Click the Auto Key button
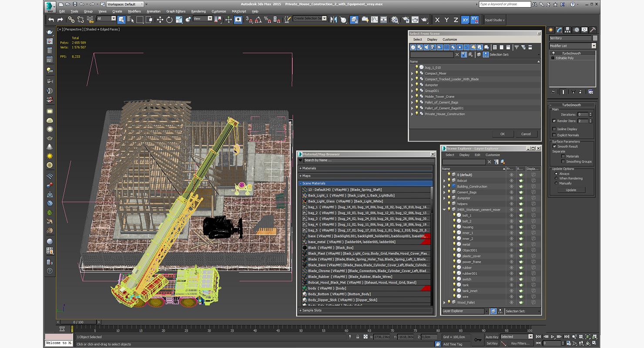The image size is (644, 348). (492, 337)
